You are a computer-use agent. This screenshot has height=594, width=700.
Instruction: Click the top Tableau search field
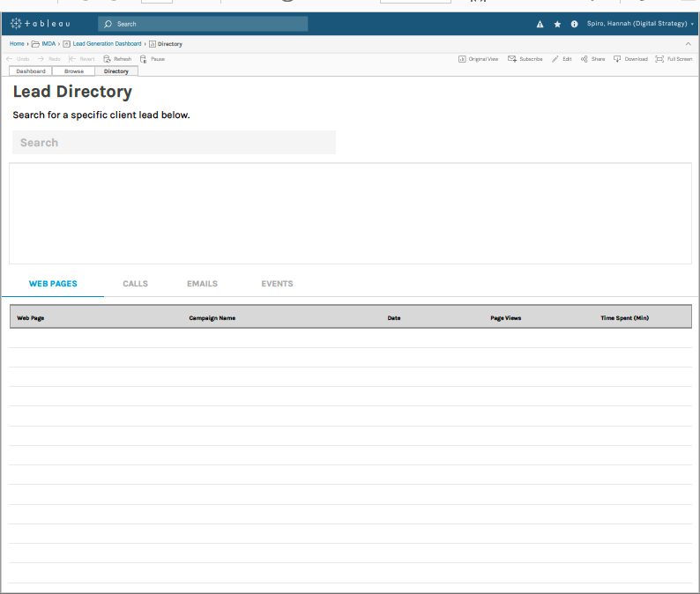[x=203, y=24]
